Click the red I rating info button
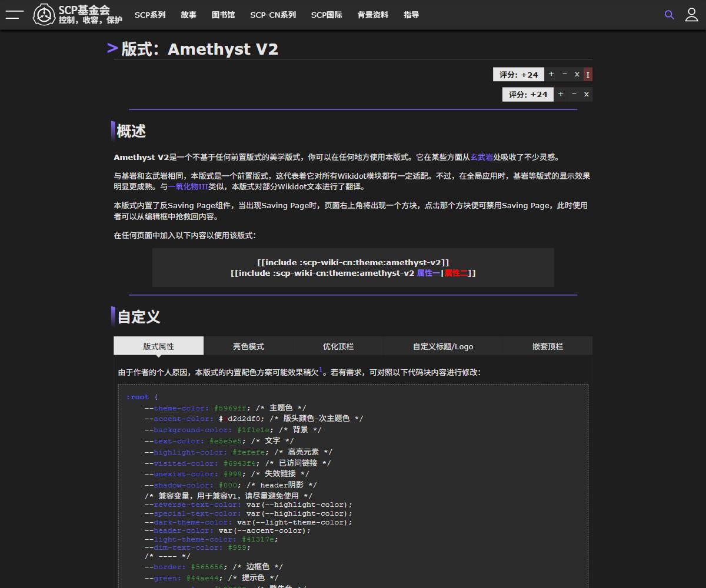The height and width of the screenshot is (588, 706). (588, 75)
